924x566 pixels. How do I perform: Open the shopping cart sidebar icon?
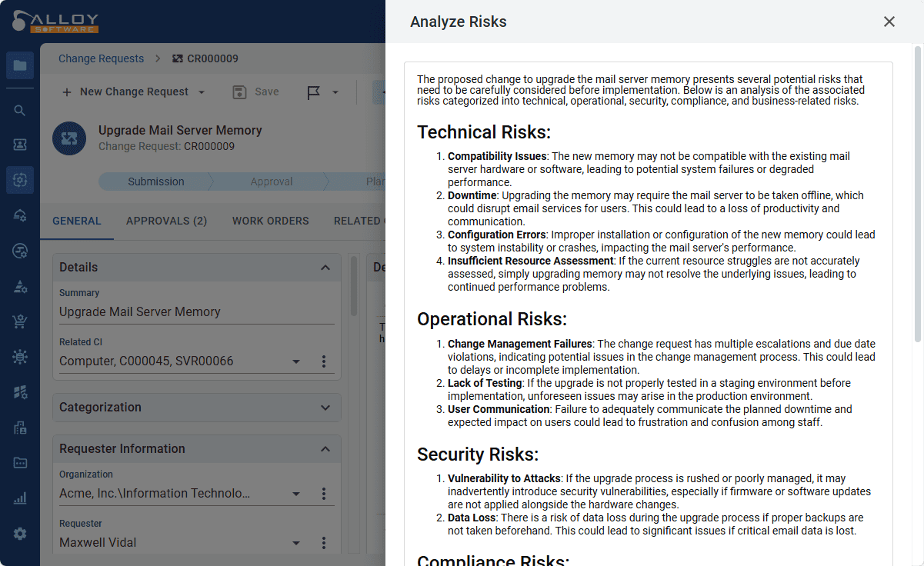20,321
